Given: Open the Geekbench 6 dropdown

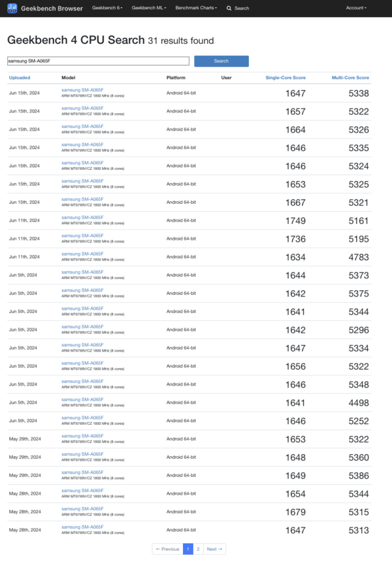Looking at the screenshot, I should click(x=108, y=8).
